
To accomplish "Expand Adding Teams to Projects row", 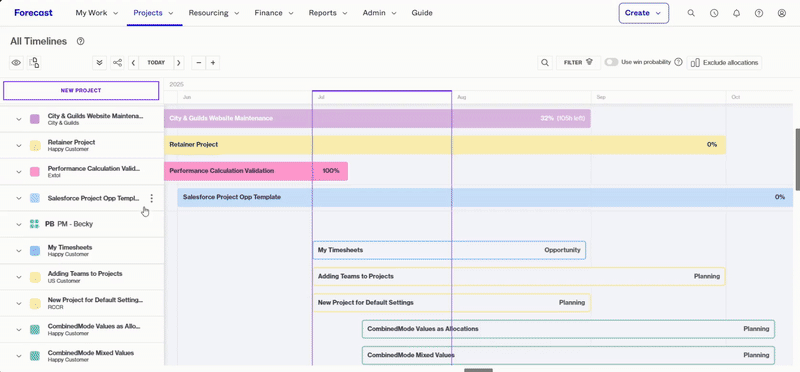I will click(19, 277).
